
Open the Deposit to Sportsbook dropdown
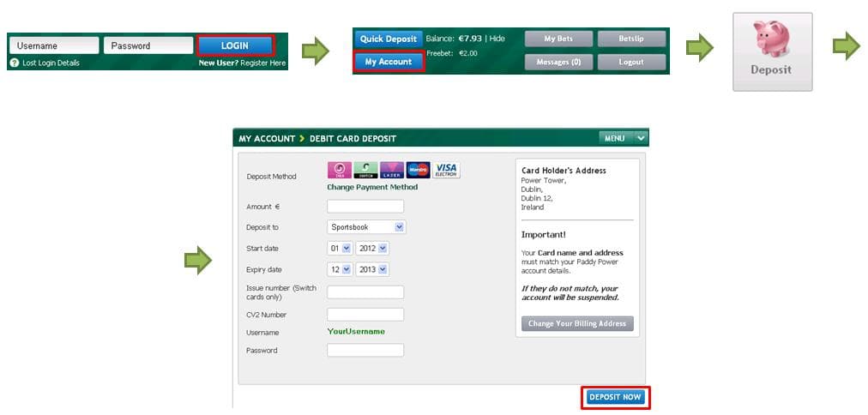(366, 227)
